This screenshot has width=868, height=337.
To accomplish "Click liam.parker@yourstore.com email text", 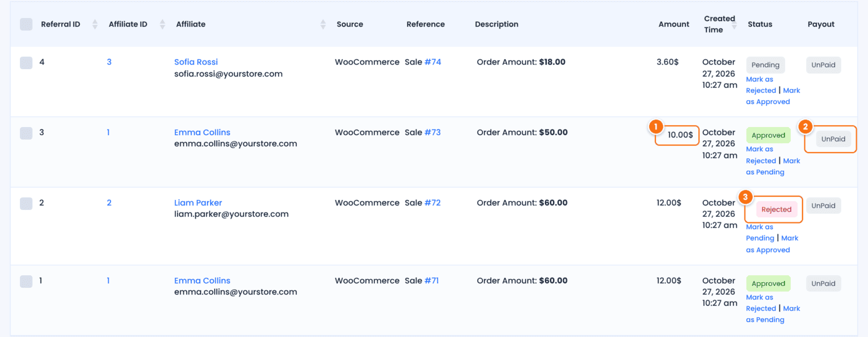I will tap(231, 214).
